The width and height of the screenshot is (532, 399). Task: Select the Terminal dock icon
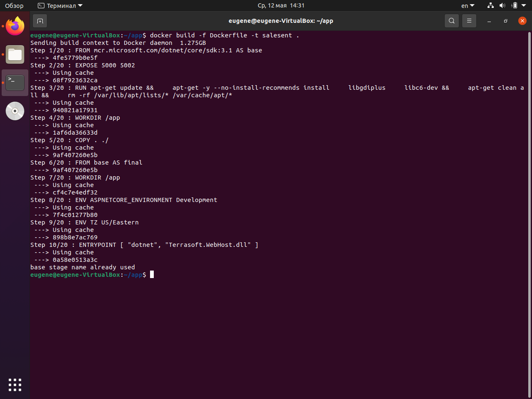pos(15,83)
